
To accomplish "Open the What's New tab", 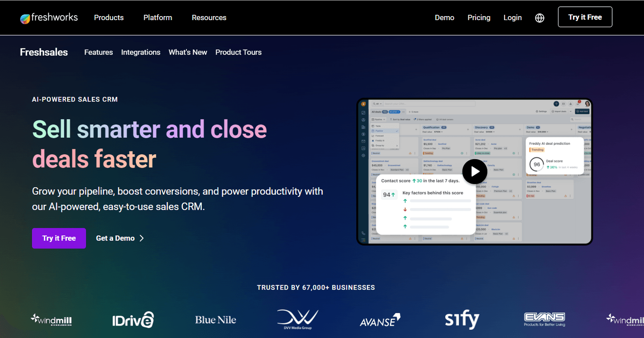I will coord(188,52).
